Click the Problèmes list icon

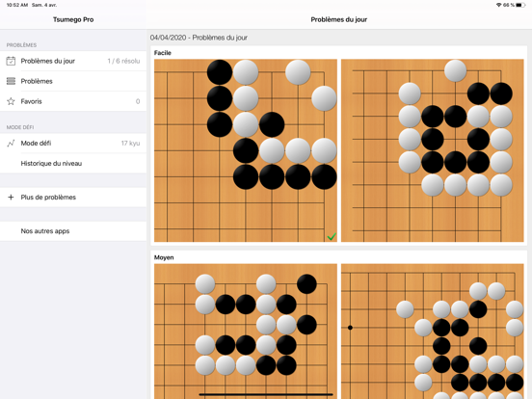click(x=11, y=81)
